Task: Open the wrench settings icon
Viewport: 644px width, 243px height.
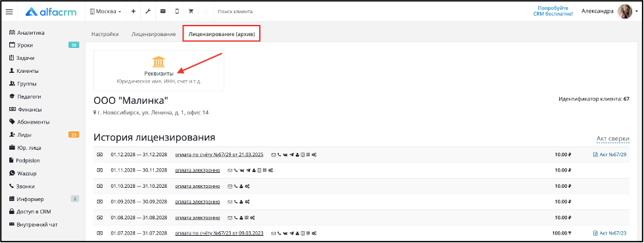Action: click(x=148, y=11)
